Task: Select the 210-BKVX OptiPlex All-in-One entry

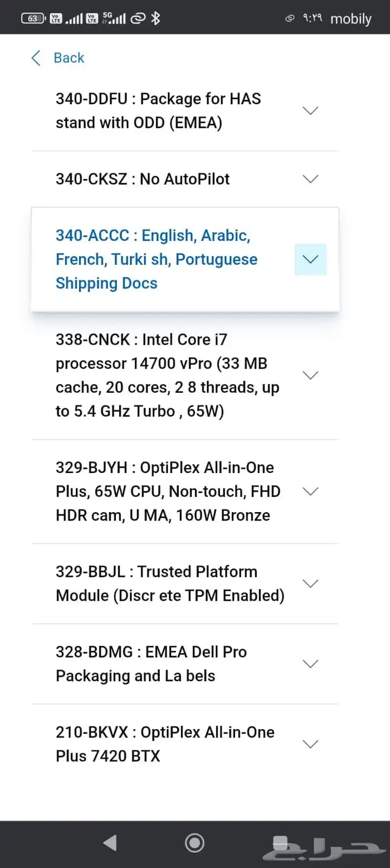Action: (165, 744)
